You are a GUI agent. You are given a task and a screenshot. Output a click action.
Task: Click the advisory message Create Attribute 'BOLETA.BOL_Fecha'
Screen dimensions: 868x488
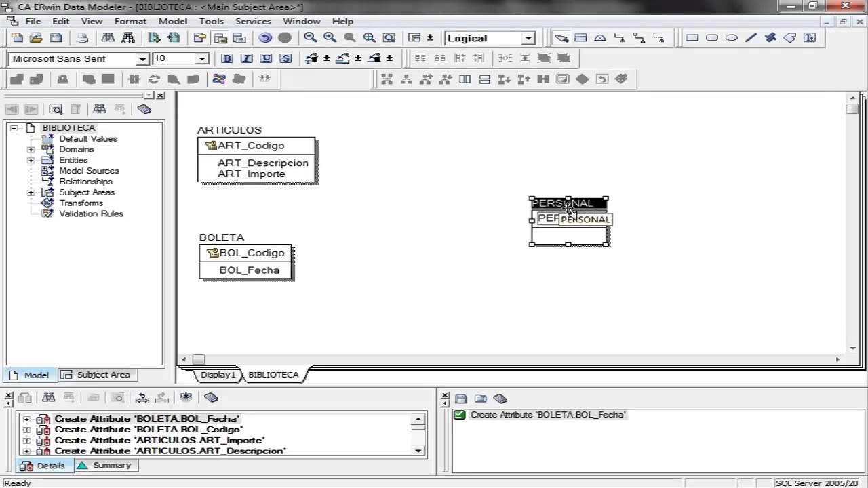coord(548,415)
